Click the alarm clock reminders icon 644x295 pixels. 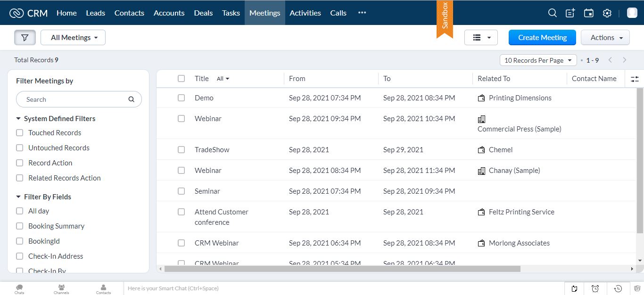click(x=595, y=288)
